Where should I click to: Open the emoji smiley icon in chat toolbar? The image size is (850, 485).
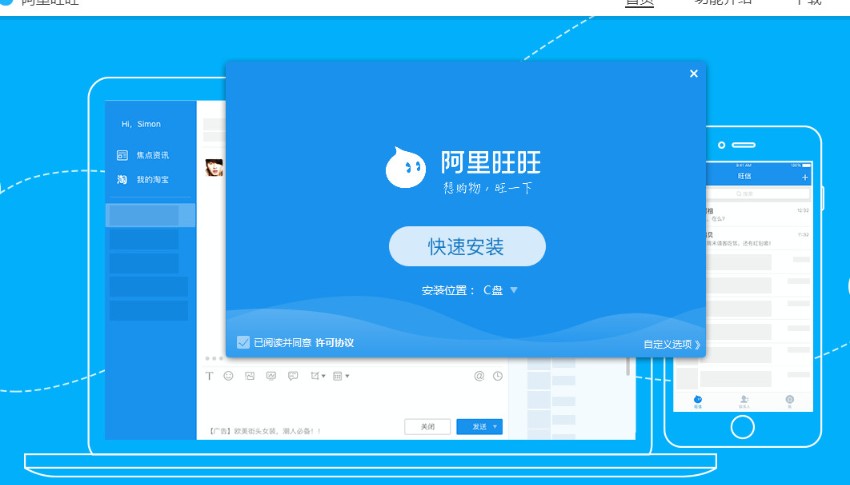(228, 376)
